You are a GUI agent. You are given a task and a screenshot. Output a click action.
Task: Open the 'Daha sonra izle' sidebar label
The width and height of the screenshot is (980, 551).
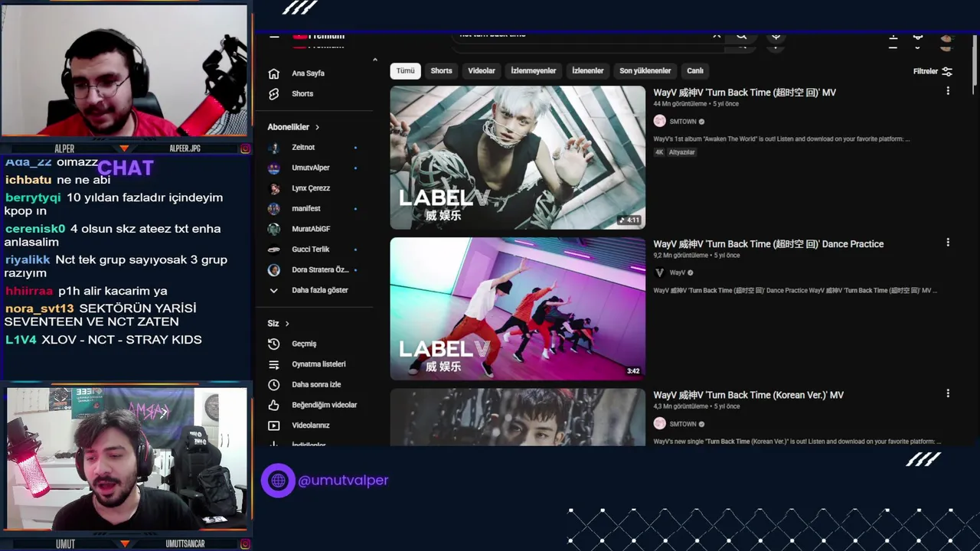tap(316, 384)
